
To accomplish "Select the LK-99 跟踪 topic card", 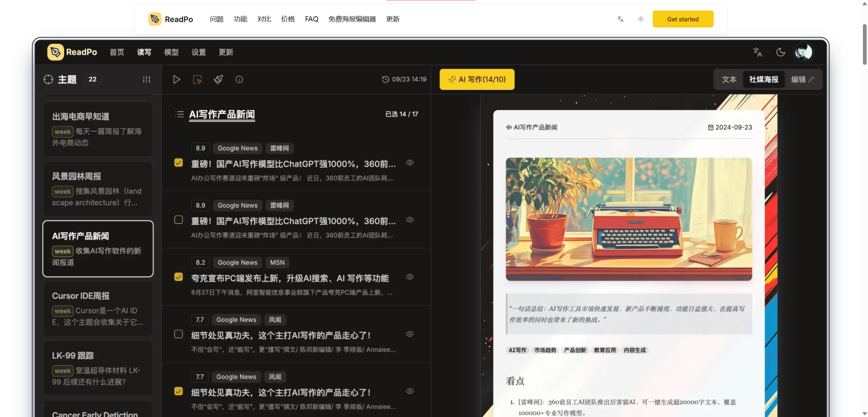I will pos(98,368).
